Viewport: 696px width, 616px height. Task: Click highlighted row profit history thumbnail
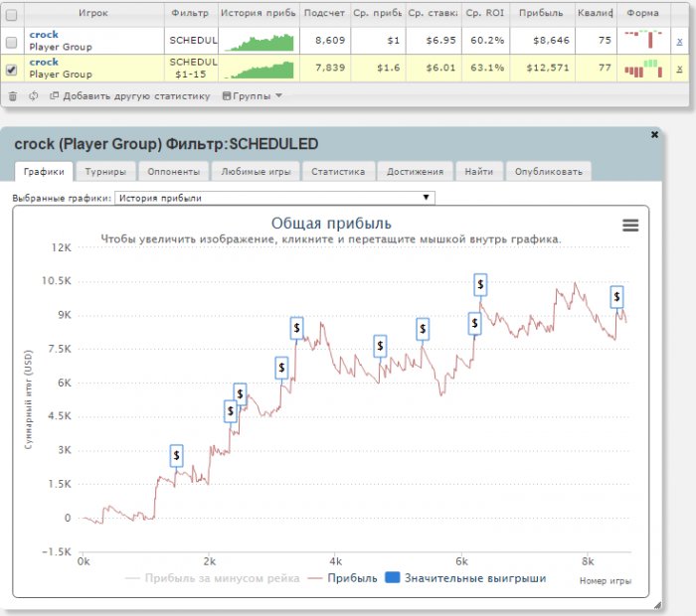[x=260, y=71]
